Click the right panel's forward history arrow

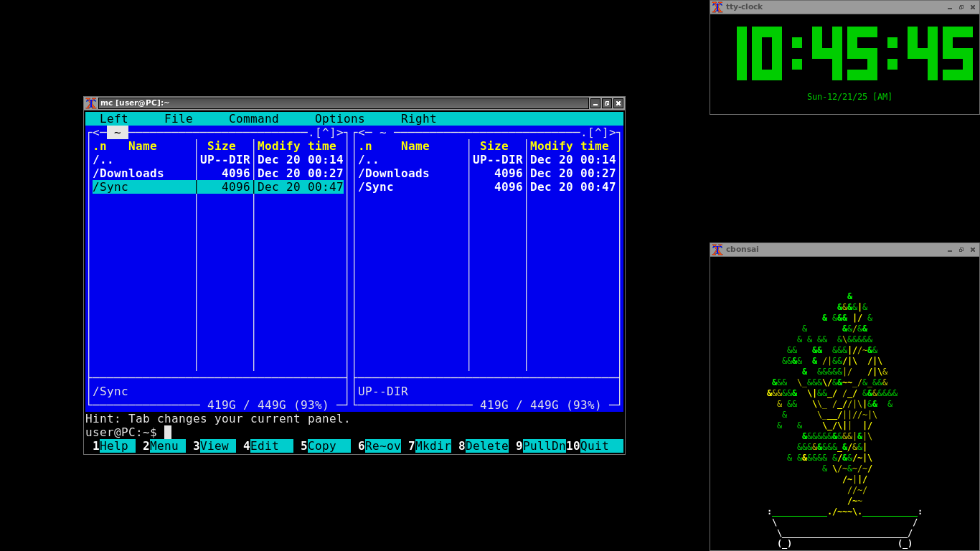(613, 132)
